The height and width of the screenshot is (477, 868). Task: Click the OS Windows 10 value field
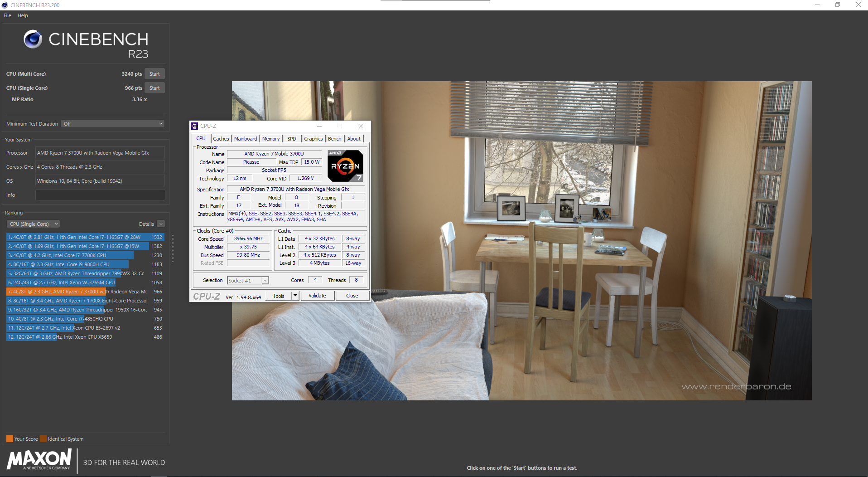point(100,181)
